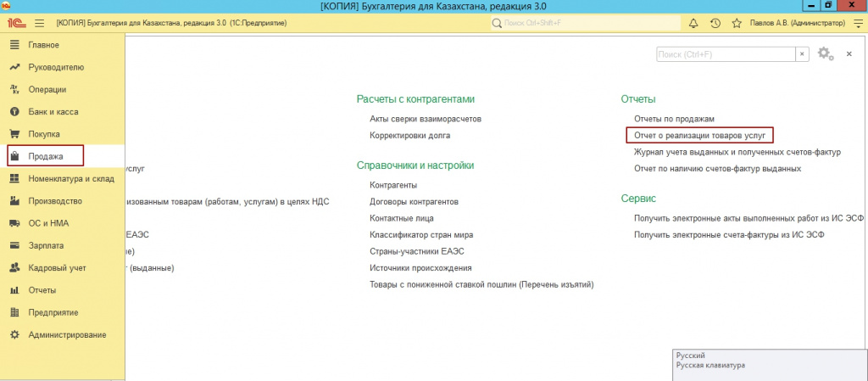Open Покупка section
The width and height of the screenshot is (868, 381).
pos(63,134)
